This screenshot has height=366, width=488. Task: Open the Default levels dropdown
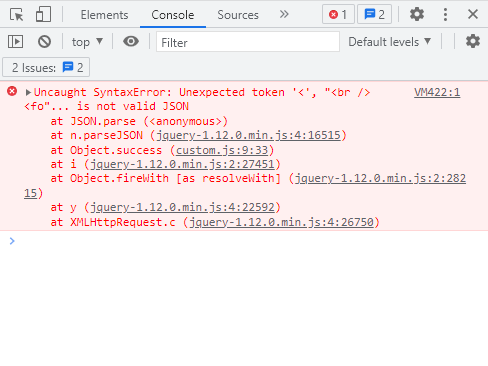point(390,42)
